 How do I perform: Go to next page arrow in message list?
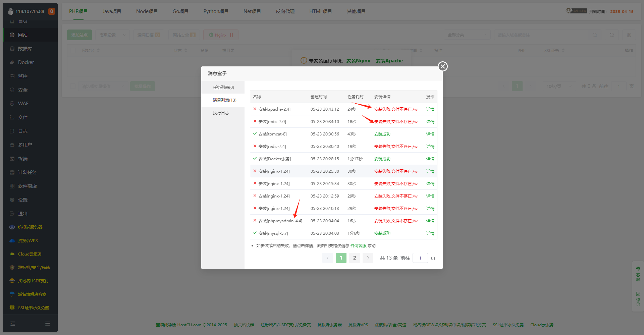coord(368,258)
